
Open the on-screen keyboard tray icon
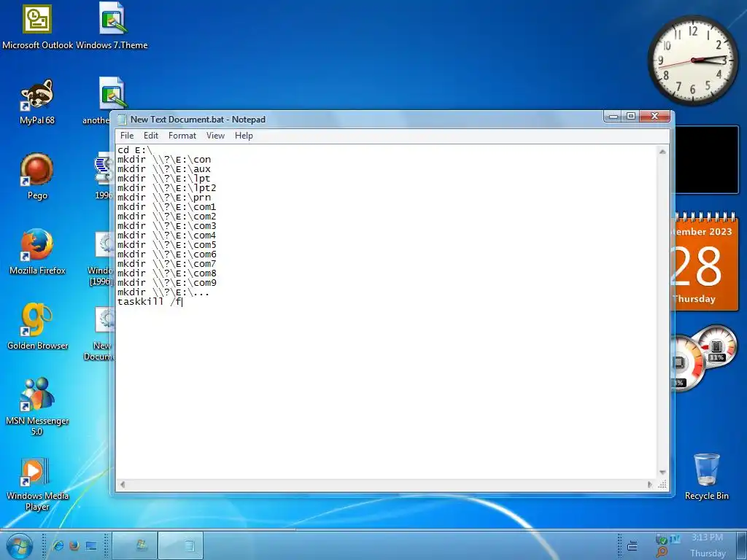tap(632, 545)
